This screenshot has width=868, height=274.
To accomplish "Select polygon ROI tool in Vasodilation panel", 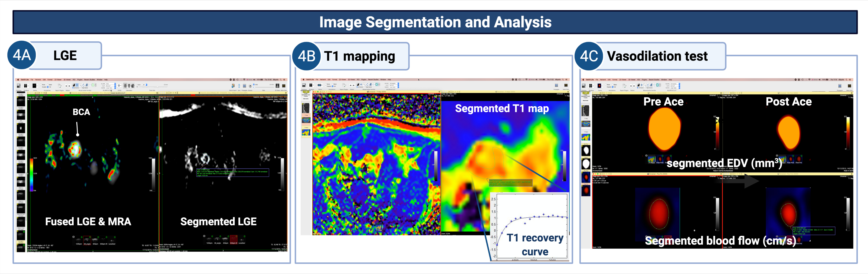I will coord(658,85).
